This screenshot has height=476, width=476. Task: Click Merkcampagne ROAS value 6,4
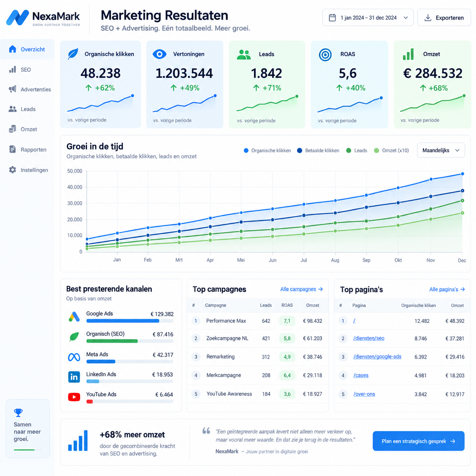coord(287,375)
